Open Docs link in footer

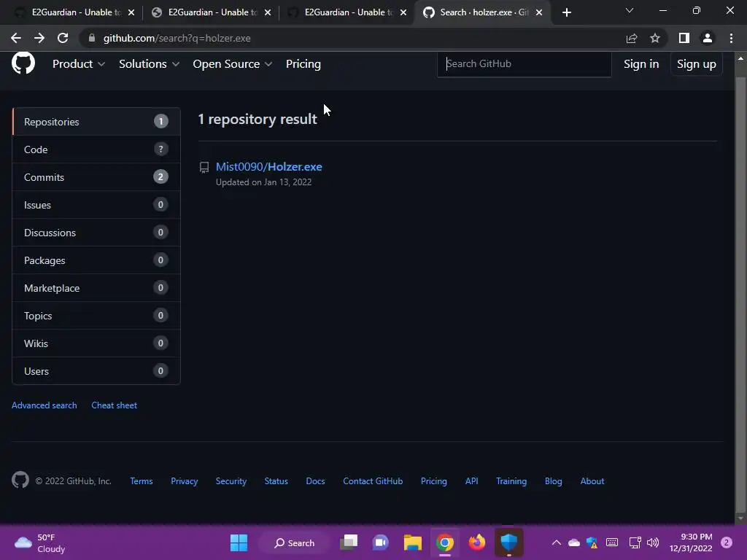315,481
